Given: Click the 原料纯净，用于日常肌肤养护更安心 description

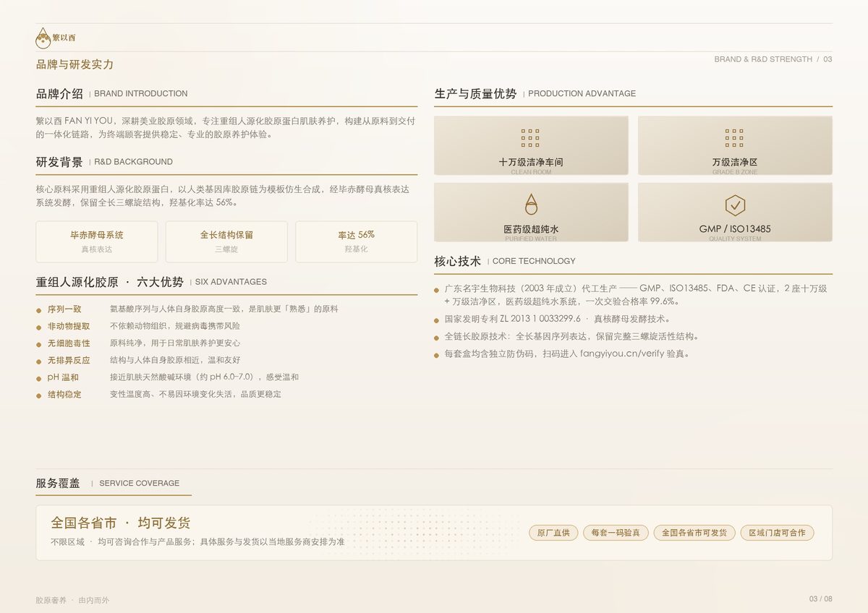Looking at the screenshot, I should pos(175,343).
